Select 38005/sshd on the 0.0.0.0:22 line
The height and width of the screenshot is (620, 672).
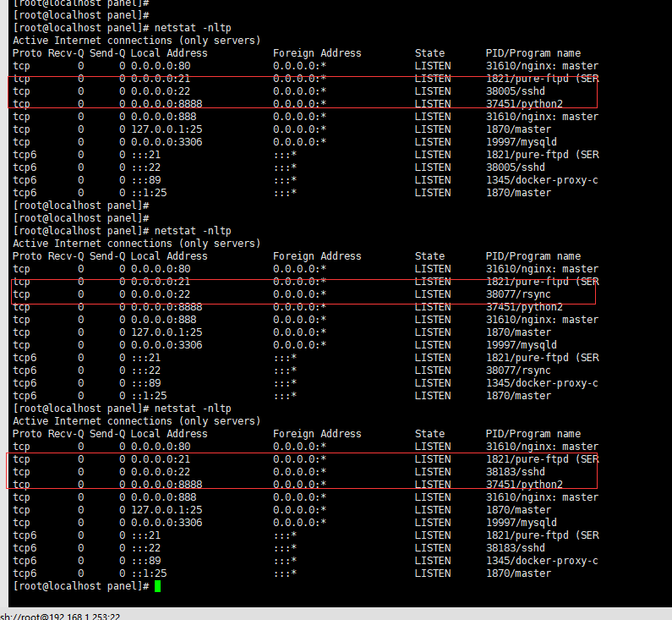pyautogui.click(x=515, y=91)
